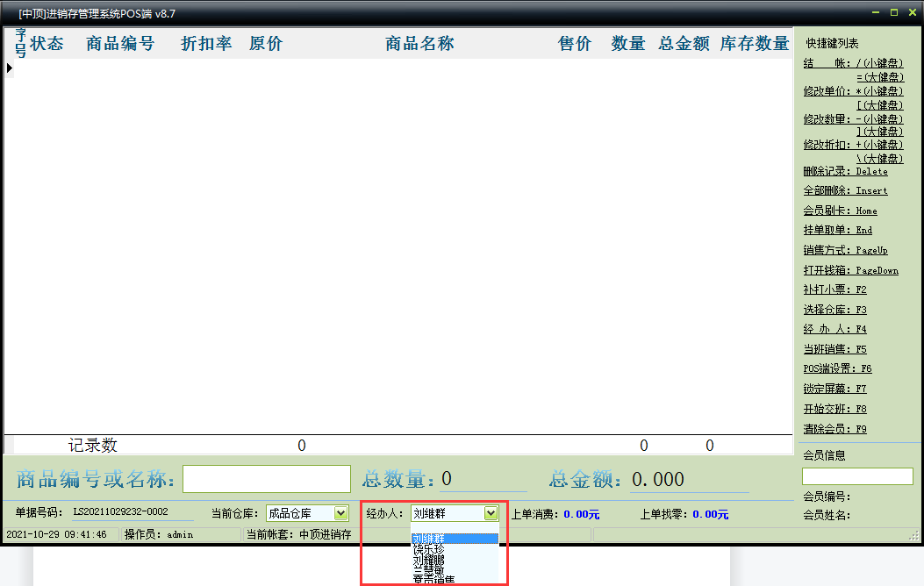
Task: Click the 销售方式 PageUp link
Action: pyautogui.click(x=845, y=250)
